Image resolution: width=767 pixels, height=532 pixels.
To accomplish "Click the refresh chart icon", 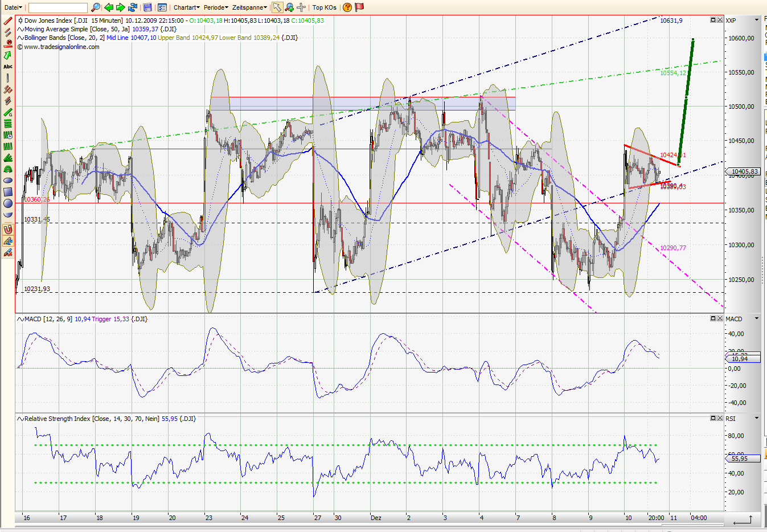I will click(x=132, y=7).
